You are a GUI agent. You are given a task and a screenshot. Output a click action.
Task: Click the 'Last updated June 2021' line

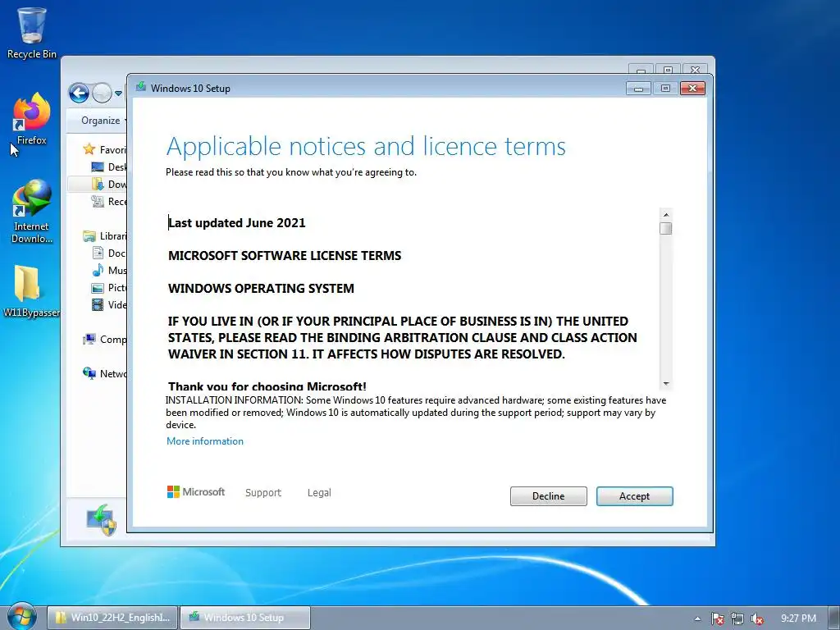coord(237,223)
